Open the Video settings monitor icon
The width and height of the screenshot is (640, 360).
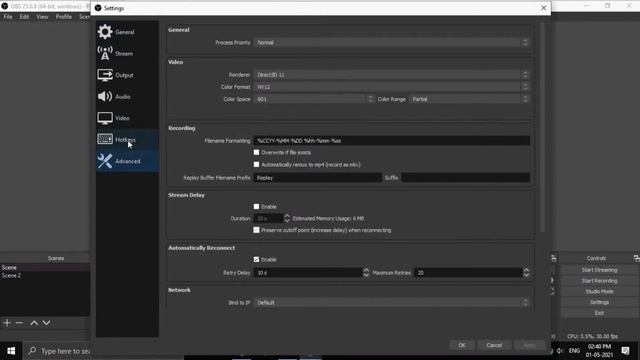[x=105, y=118]
